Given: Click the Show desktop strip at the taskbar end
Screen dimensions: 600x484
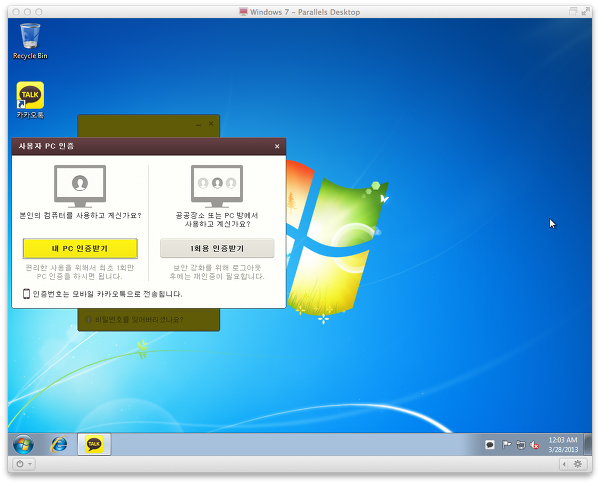Looking at the screenshot, I should [x=588, y=444].
